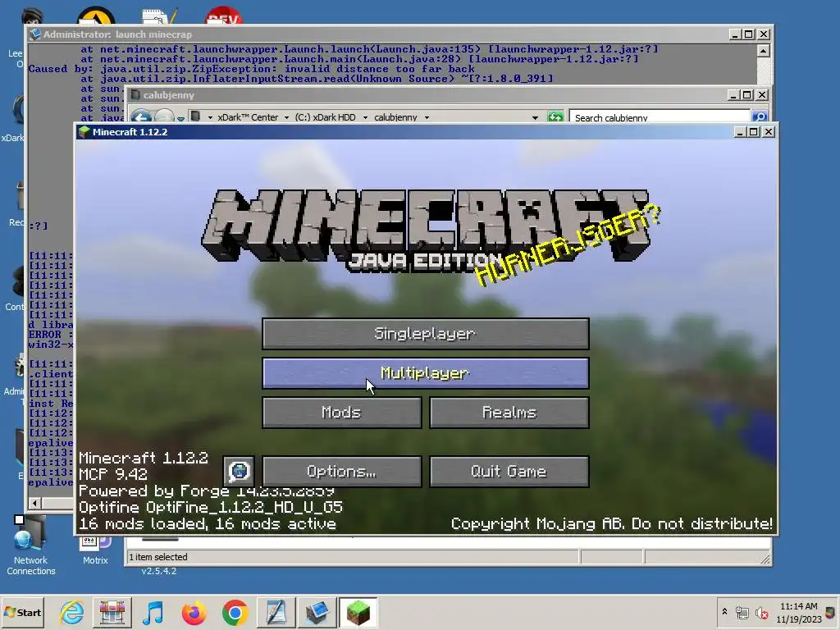Start a Singleplayer game

click(x=426, y=334)
